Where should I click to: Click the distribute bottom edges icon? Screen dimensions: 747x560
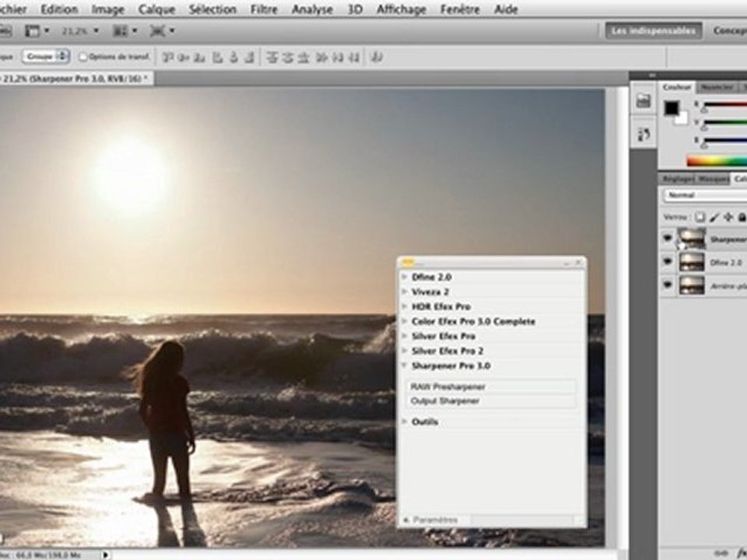point(303,58)
